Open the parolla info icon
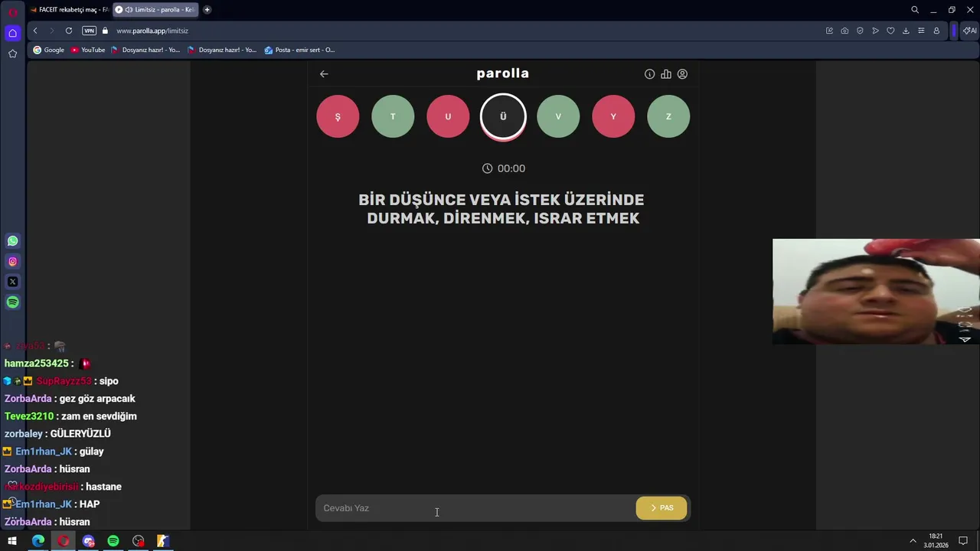This screenshot has height=551, width=980. click(x=649, y=74)
